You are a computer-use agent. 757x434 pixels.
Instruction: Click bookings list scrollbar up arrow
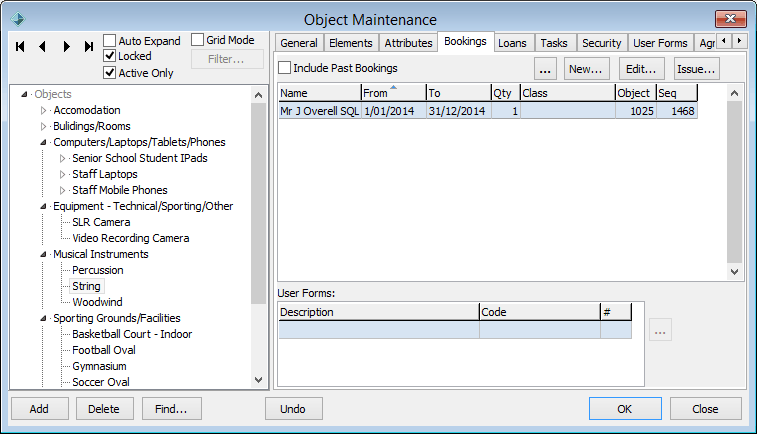tap(734, 93)
